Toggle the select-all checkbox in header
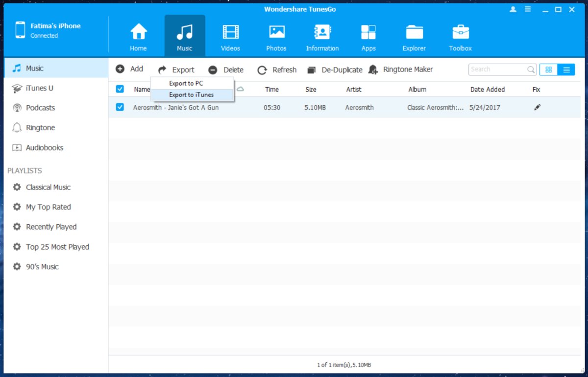The height and width of the screenshot is (377, 588). tap(120, 89)
